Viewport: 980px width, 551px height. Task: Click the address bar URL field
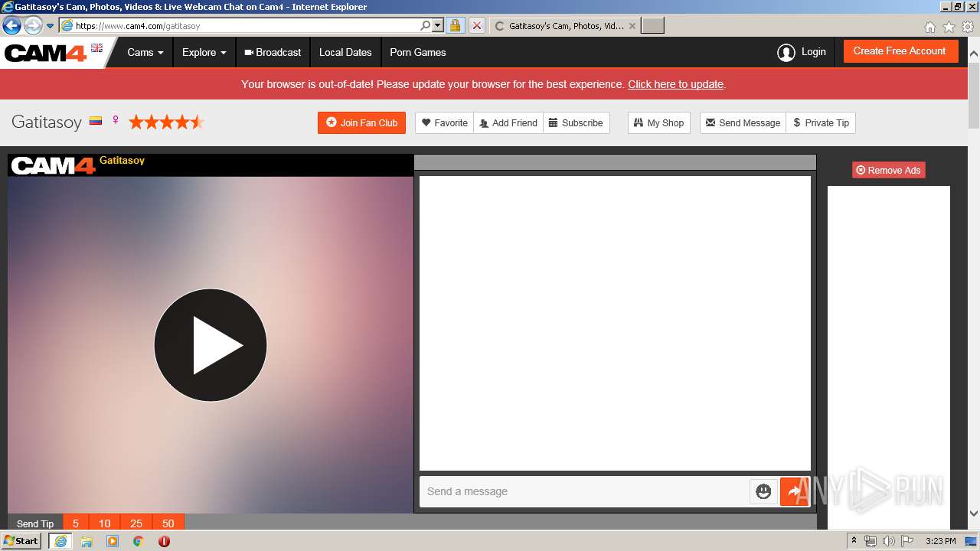coord(245,25)
